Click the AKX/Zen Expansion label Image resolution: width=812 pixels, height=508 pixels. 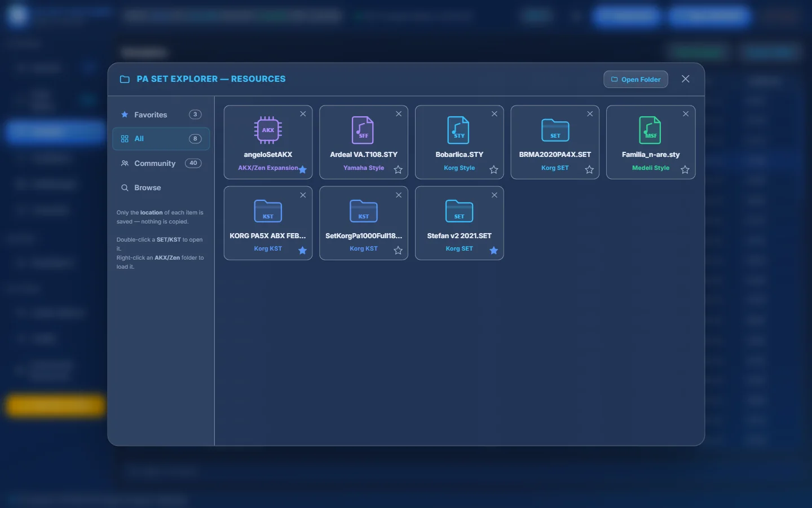click(268, 168)
